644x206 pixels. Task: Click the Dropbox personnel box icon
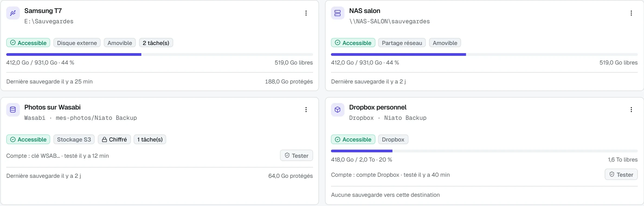point(337,110)
